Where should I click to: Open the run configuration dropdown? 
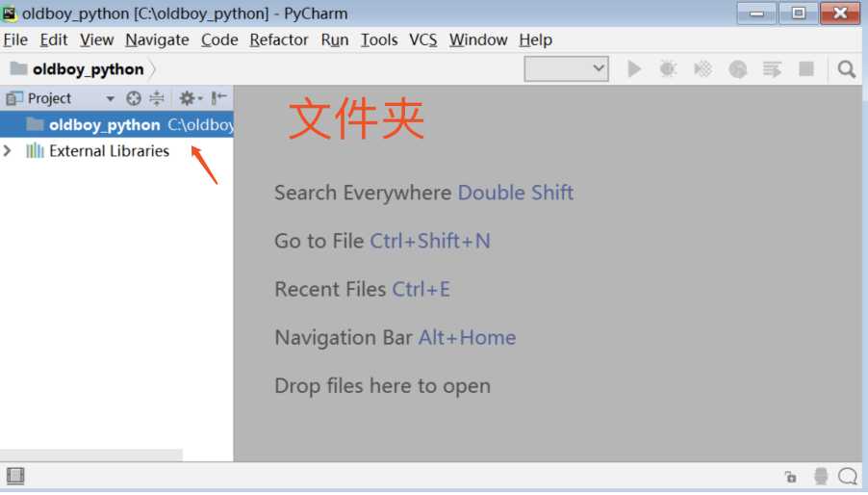[x=566, y=68]
